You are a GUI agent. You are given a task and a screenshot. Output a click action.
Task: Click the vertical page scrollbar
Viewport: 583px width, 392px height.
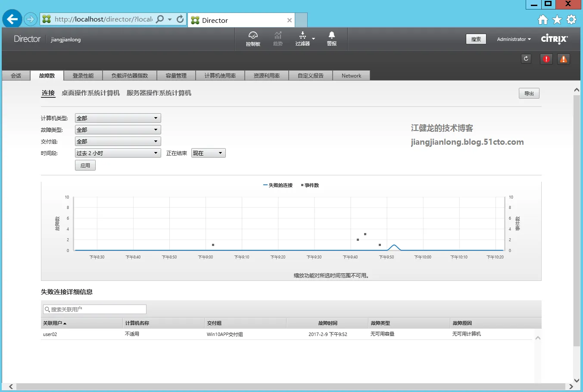pos(577,220)
